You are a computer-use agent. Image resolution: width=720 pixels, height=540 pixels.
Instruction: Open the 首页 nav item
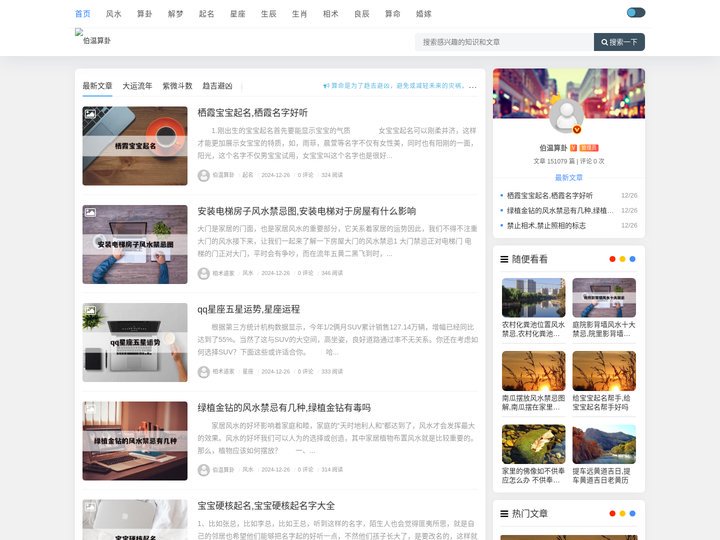click(83, 14)
